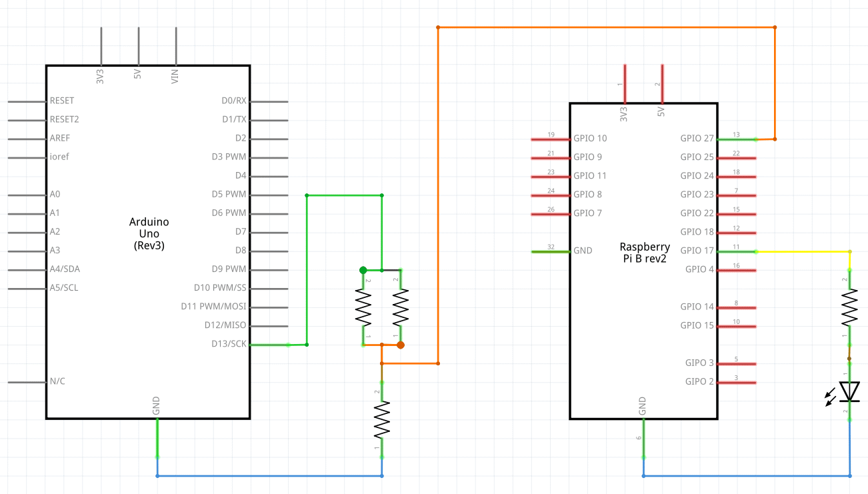Select the left resistor of the parallel pair
The width and height of the screenshot is (868, 494).
pyautogui.click(x=363, y=308)
